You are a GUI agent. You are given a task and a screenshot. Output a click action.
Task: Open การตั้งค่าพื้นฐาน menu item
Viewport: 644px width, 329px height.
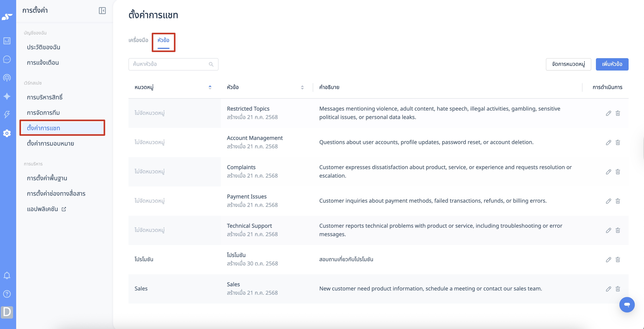[x=47, y=178]
